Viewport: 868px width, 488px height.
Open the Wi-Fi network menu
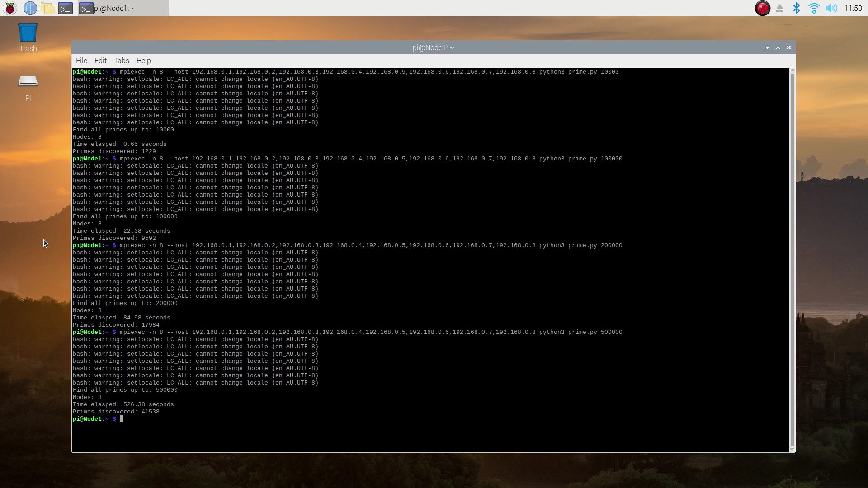click(814, 8)
